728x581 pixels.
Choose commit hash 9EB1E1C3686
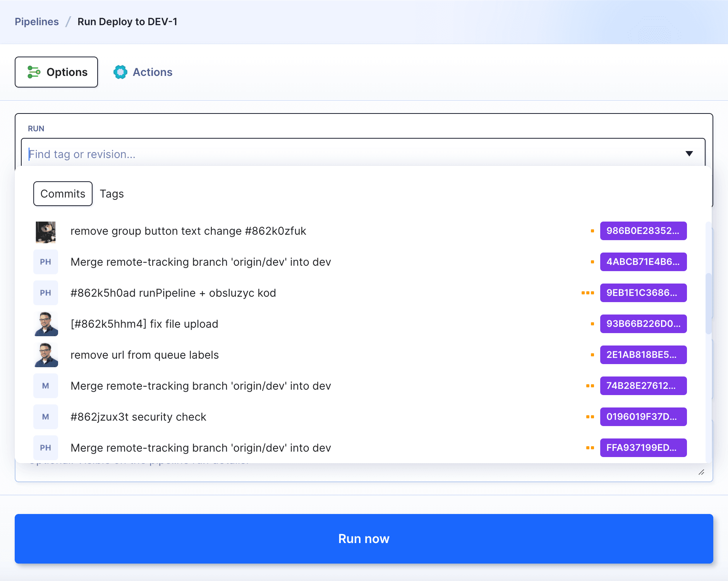tap(643, 293)
